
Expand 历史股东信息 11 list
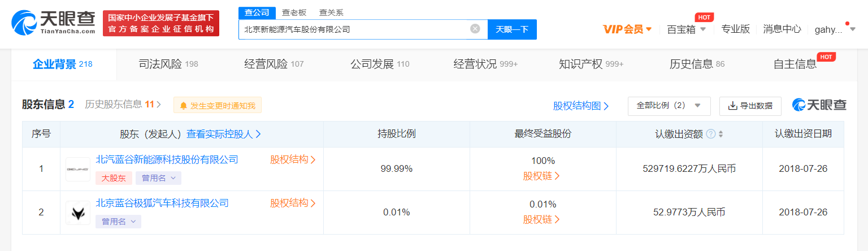pos(123,104)
